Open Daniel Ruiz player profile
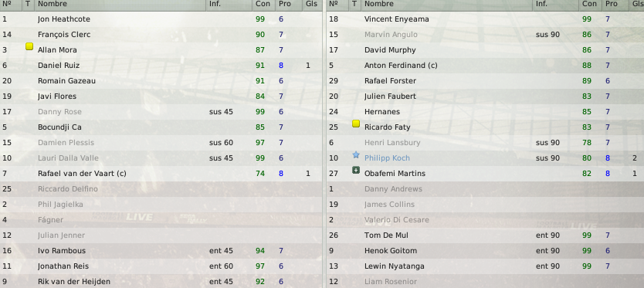The width and height of the screenshot is (644, 288). pos(59,66)
